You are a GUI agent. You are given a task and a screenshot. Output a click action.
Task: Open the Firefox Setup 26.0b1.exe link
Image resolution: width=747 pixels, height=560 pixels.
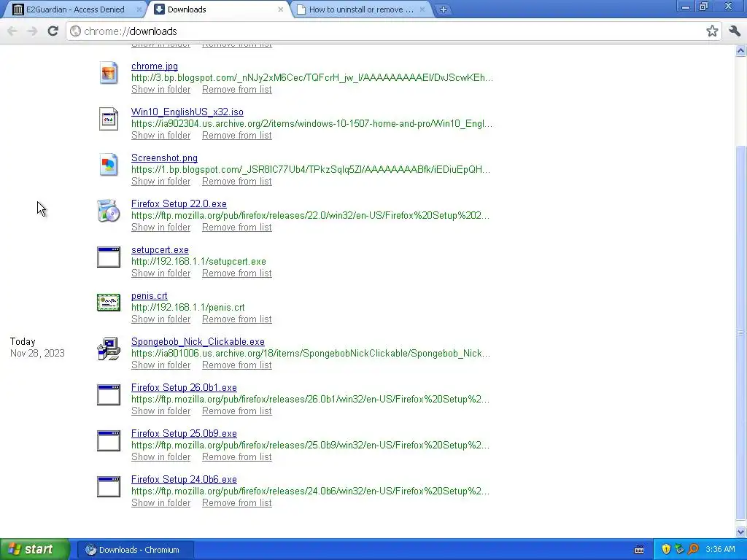pos(184,388)
